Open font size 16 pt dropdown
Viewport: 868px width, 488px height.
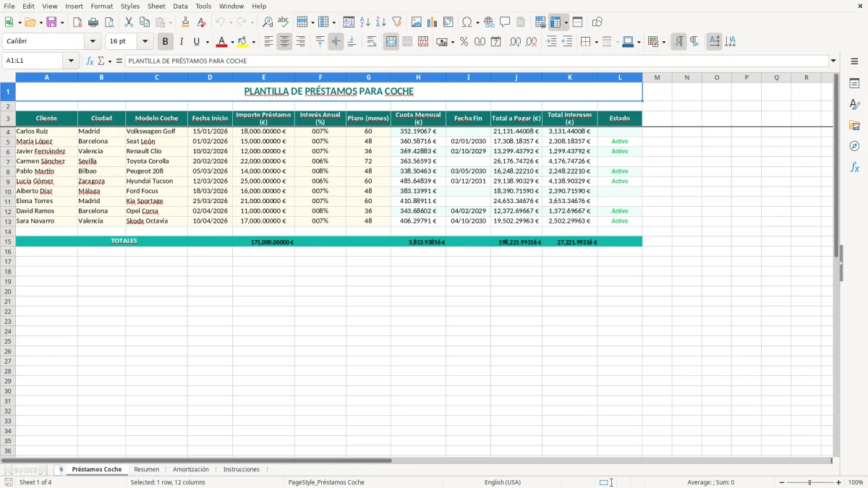[x=145, y=42]
